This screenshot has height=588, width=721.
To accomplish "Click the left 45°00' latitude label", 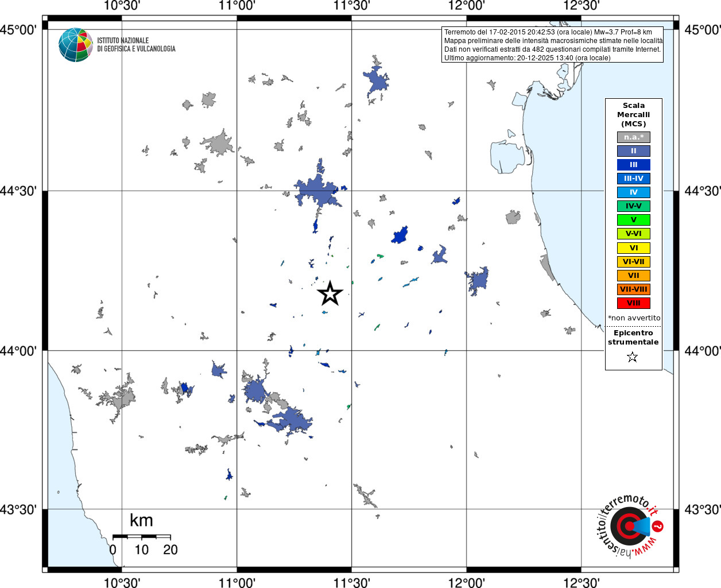I will 18,29.
